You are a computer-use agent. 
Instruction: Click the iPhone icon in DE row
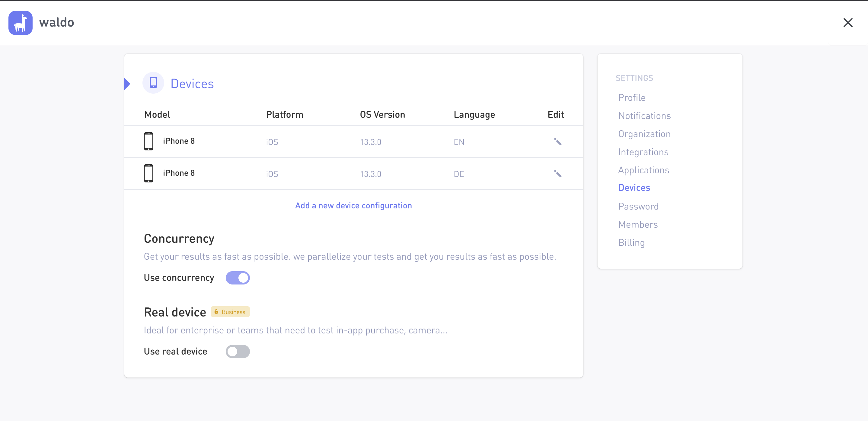[x=148, y=173]
